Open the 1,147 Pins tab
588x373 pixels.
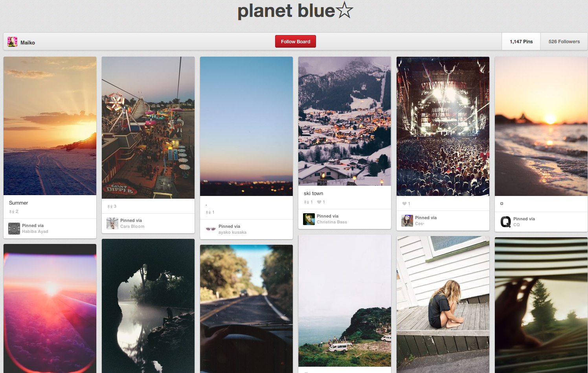point(521,41)
